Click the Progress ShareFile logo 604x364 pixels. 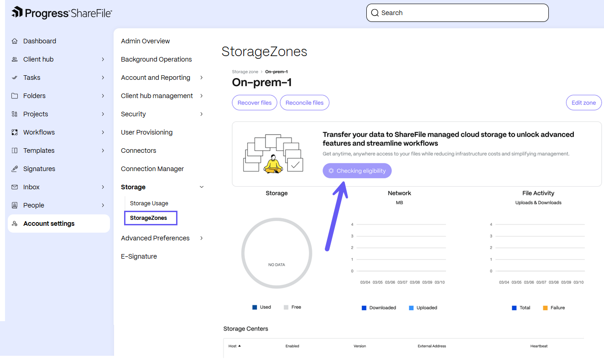coord(62,13)
